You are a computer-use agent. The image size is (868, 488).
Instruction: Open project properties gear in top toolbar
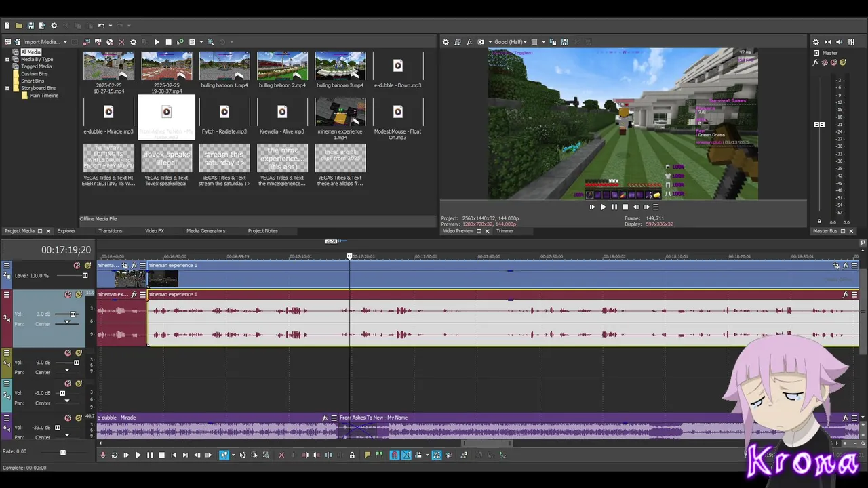point(54,26)
